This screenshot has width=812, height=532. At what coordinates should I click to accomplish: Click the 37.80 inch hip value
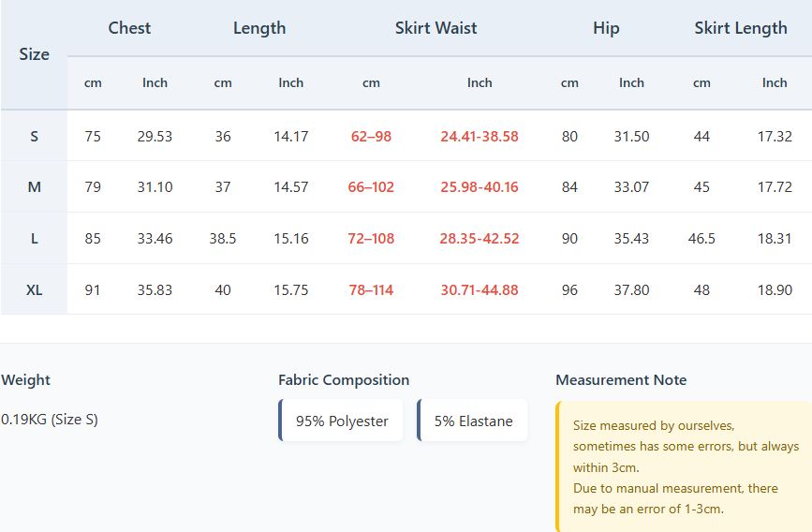point(631,290)
